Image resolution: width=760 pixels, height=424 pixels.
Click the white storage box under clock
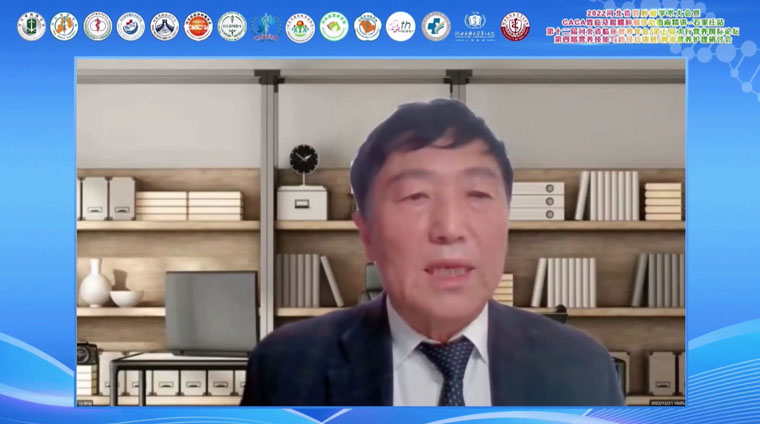pos(302,203)
